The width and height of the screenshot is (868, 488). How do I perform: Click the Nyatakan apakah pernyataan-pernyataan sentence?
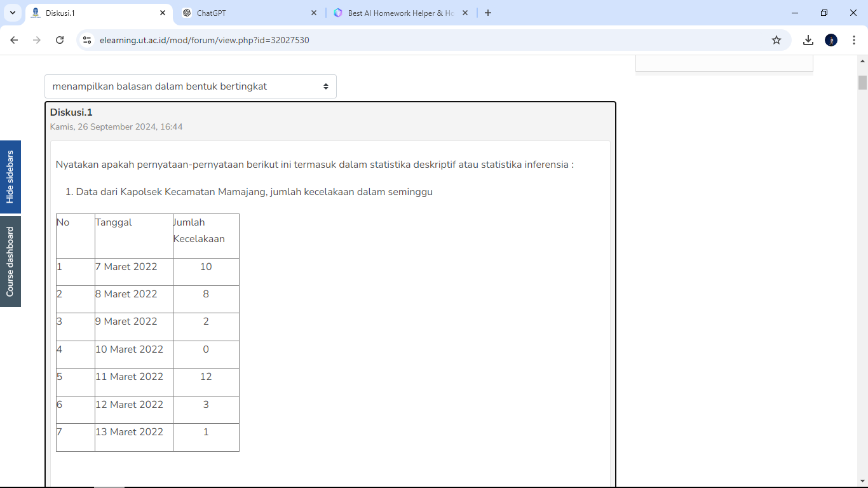pos(315,165)
